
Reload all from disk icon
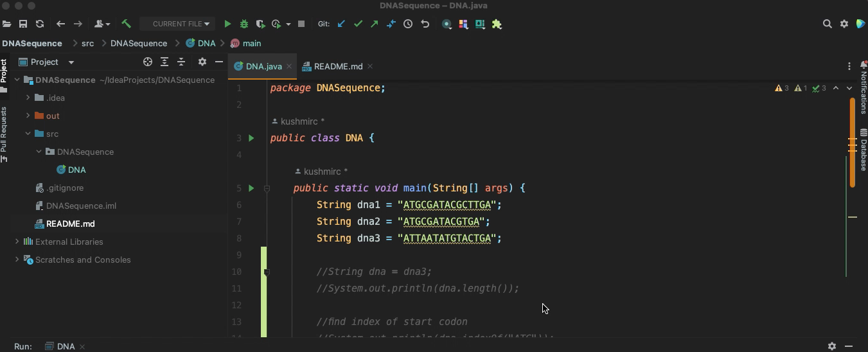[40, 24]
